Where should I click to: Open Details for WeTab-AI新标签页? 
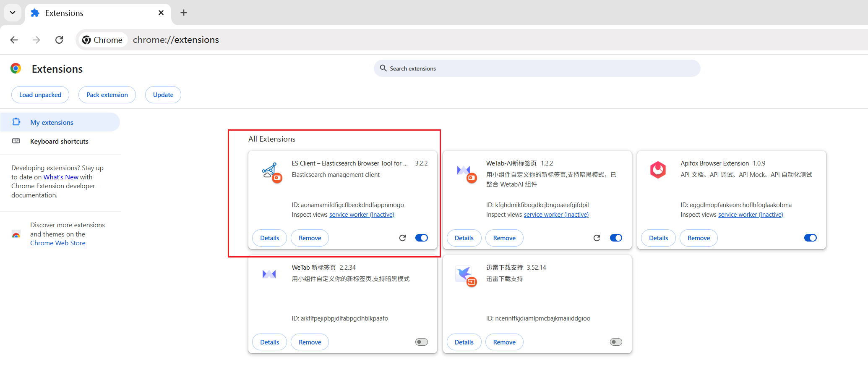pos(464,238)
